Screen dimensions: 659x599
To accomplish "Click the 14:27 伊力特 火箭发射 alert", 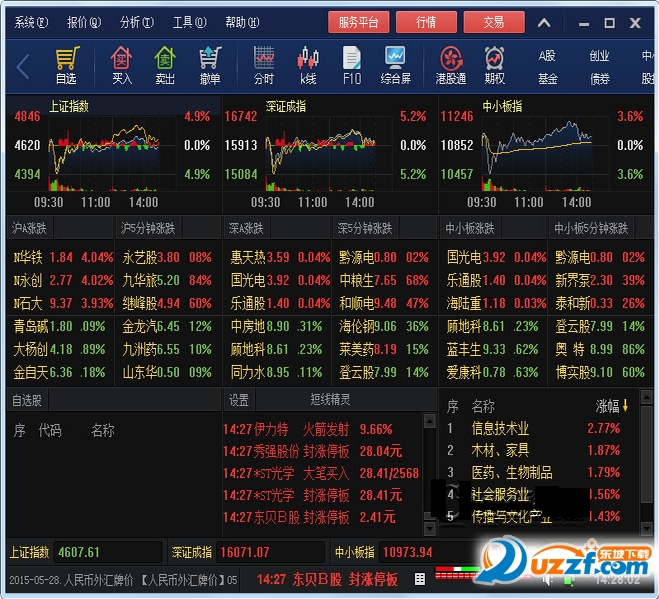I will (x=308, y=429).
